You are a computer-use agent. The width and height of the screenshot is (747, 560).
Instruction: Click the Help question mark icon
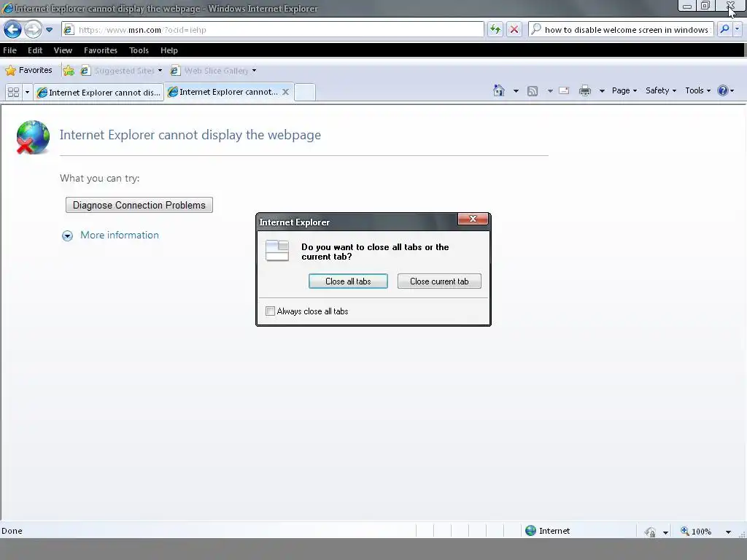tap(723, 90)
